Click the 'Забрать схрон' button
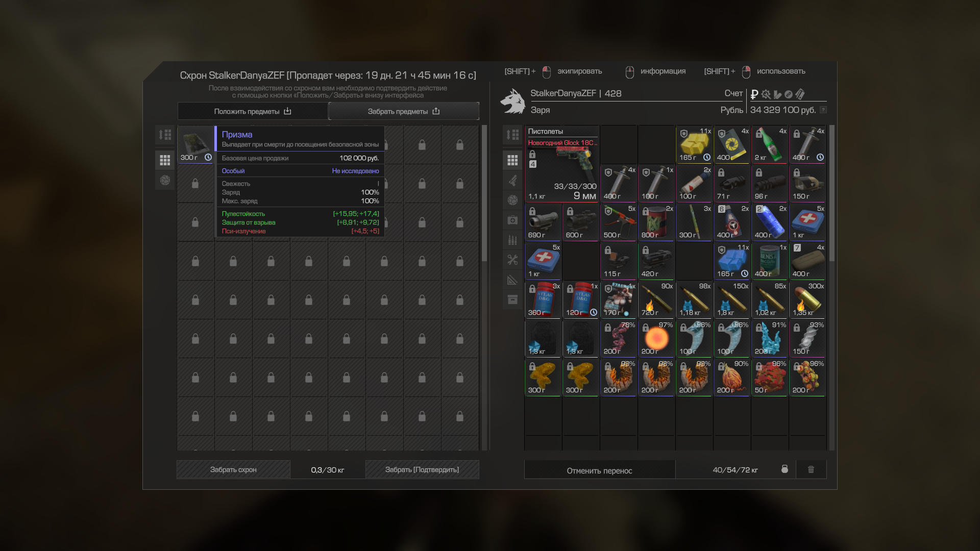 (233, 469)
